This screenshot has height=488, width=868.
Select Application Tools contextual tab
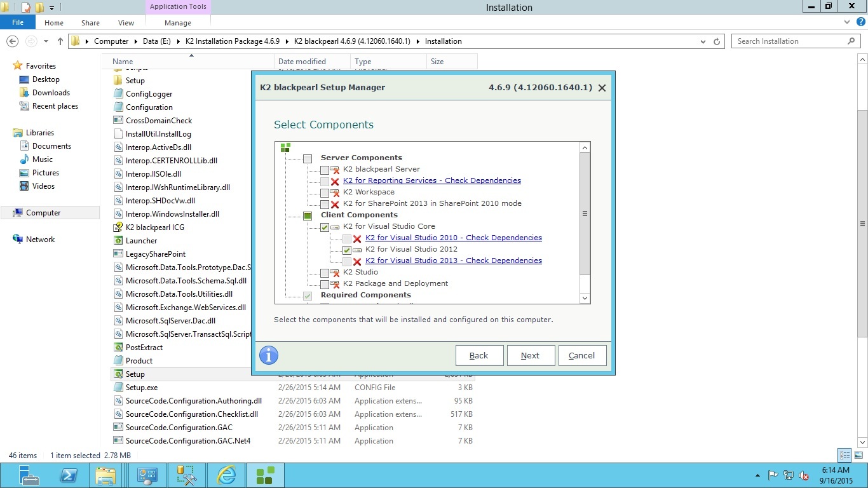pos(178,7)
